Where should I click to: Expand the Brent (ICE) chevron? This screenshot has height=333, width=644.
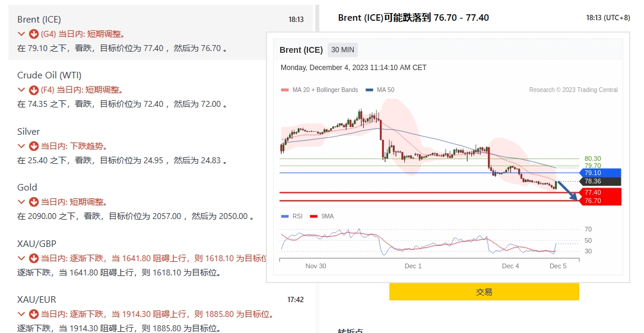(x=22, y=34)
